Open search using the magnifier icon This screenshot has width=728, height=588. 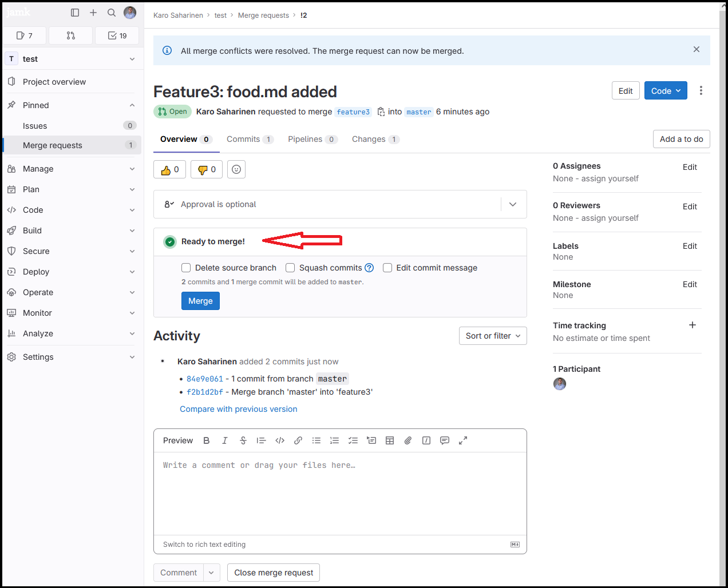(x=112, y=13)
